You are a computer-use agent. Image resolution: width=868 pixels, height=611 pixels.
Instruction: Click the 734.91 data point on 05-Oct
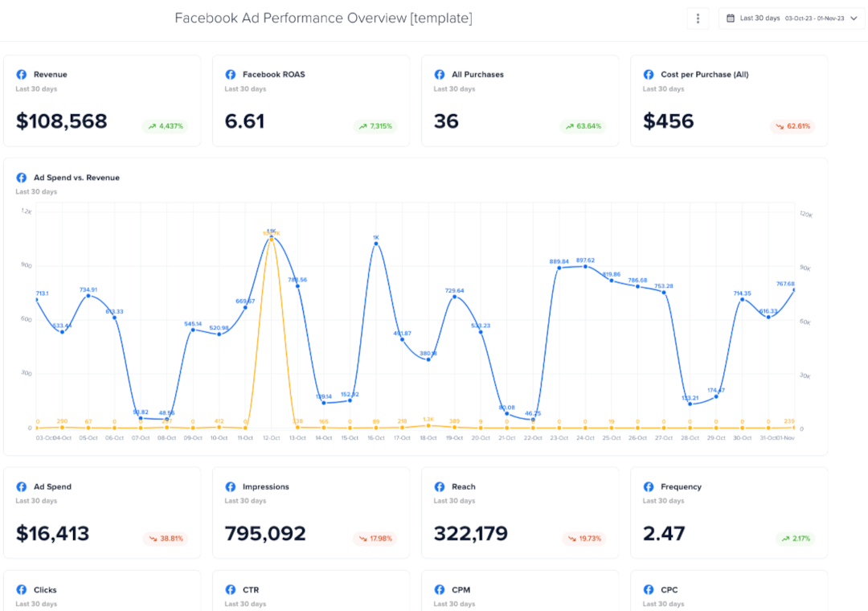tap(88, 296)
